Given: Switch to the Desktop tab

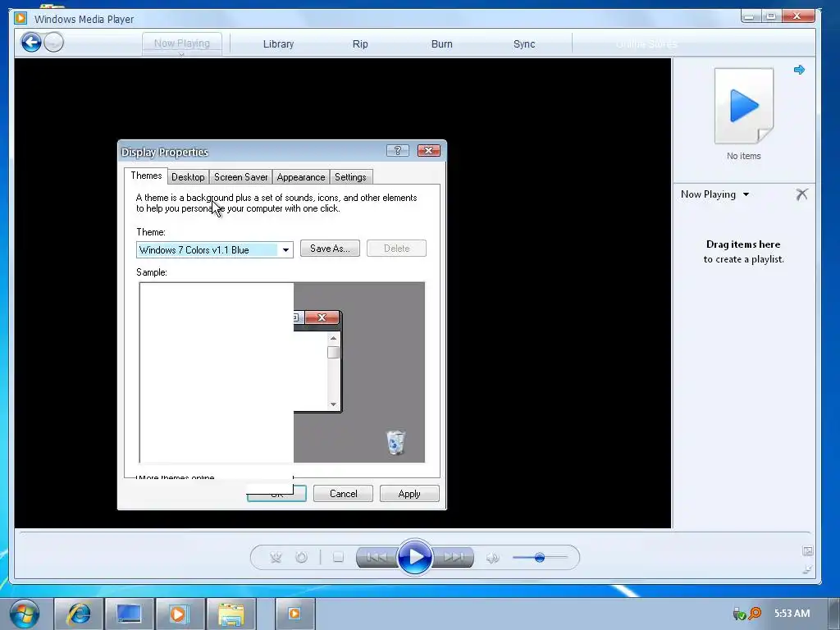Looking at the screenshot, I should (188, 177).
